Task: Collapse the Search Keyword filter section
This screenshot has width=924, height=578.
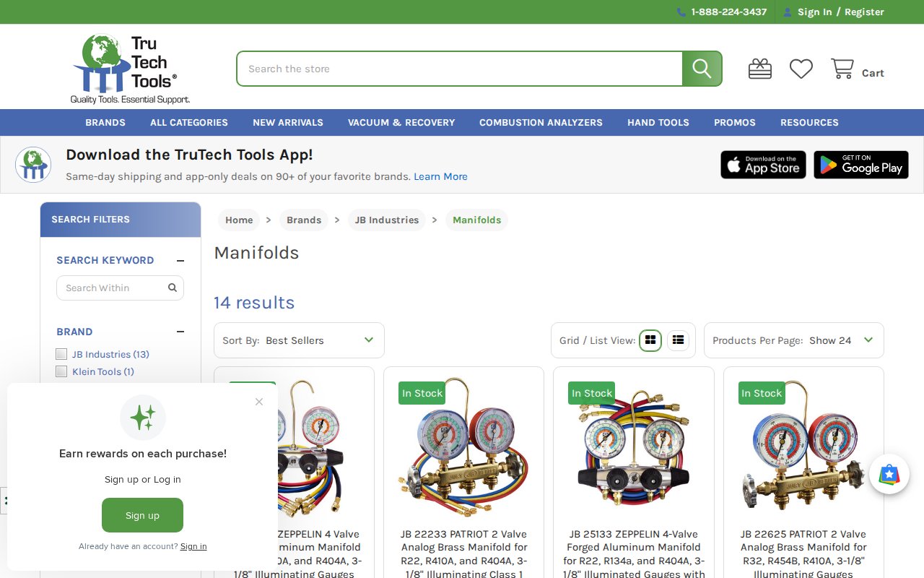Action: point(180,261)
